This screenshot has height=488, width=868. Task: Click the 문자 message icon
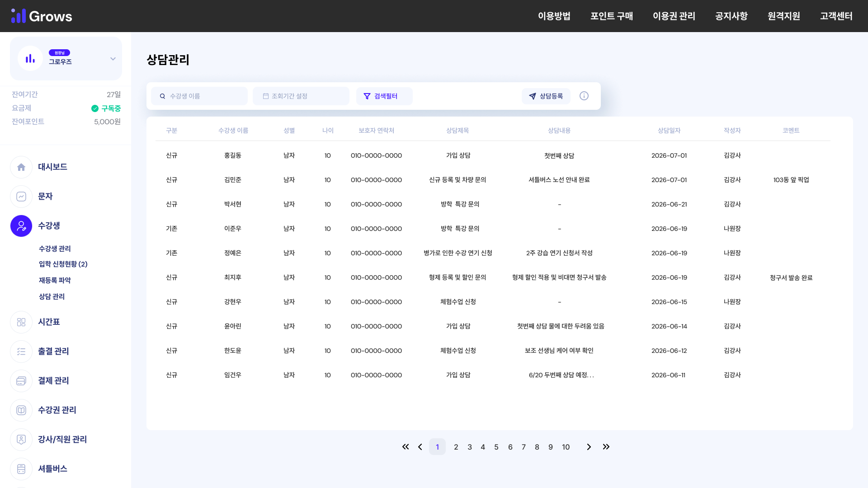(21, 197)
